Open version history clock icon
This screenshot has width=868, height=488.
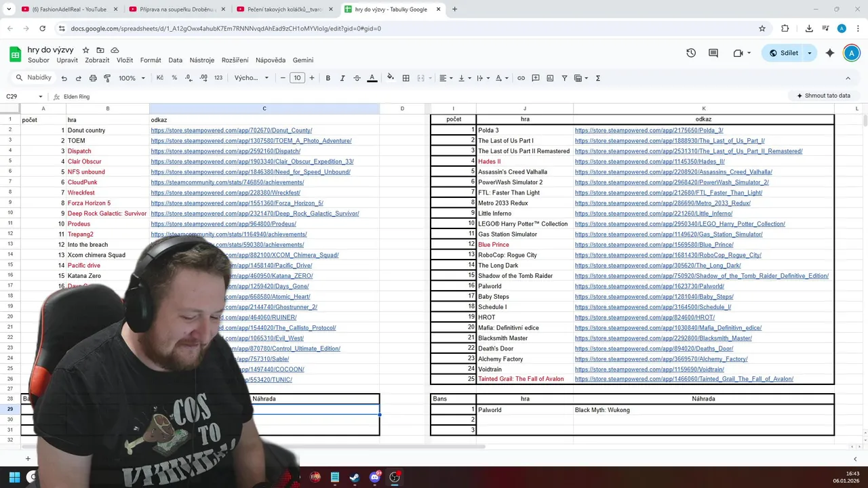click(691, 53)
